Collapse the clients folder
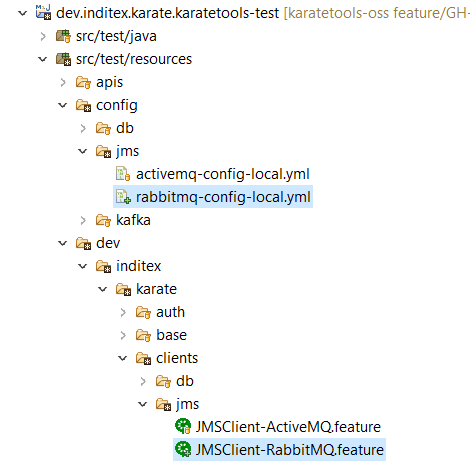 click(123, 358)
